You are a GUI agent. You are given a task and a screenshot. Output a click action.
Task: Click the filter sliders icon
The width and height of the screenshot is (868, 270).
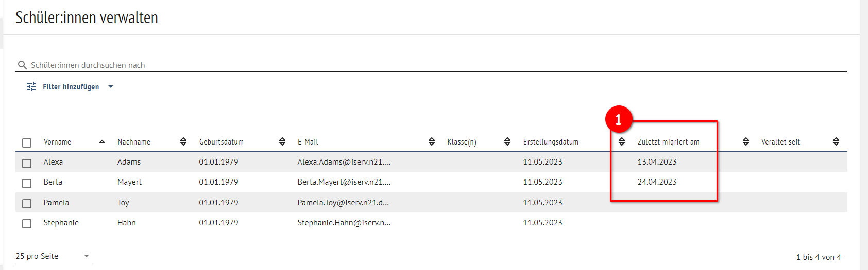pos(31,86)
